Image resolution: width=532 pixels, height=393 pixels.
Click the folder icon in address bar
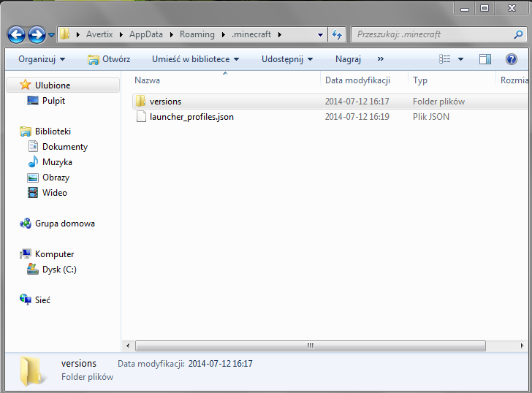[65, 34]
